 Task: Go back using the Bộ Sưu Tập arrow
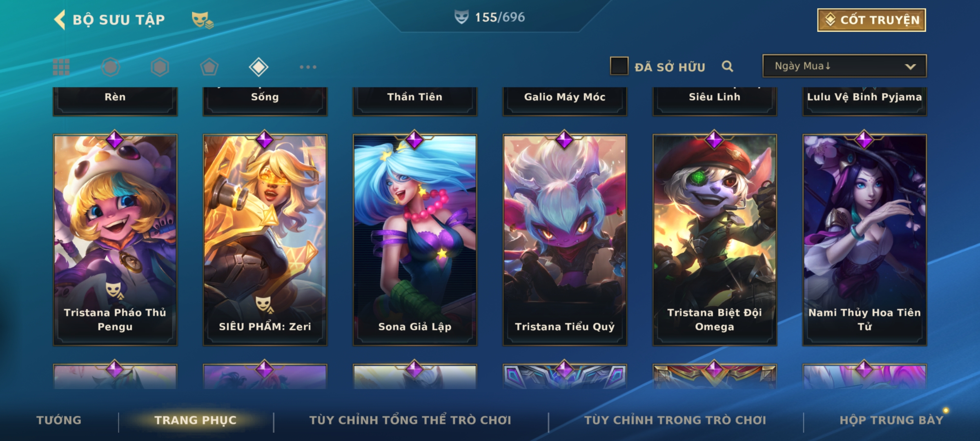pos(60,20)
